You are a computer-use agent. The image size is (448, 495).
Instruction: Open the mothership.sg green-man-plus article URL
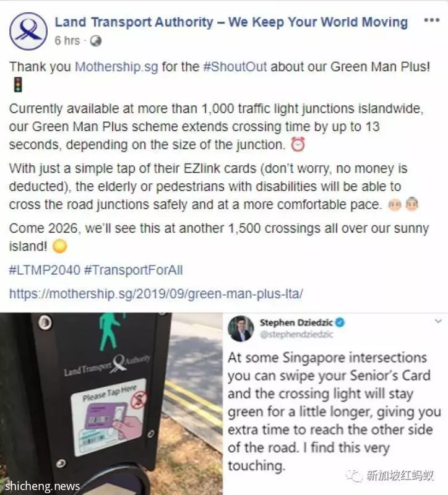coord(156,293)
